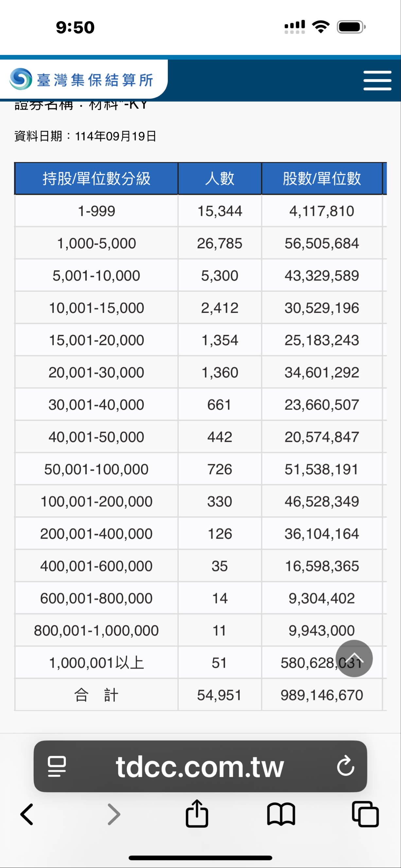Tap the 合計 total row label

[96, 695]
